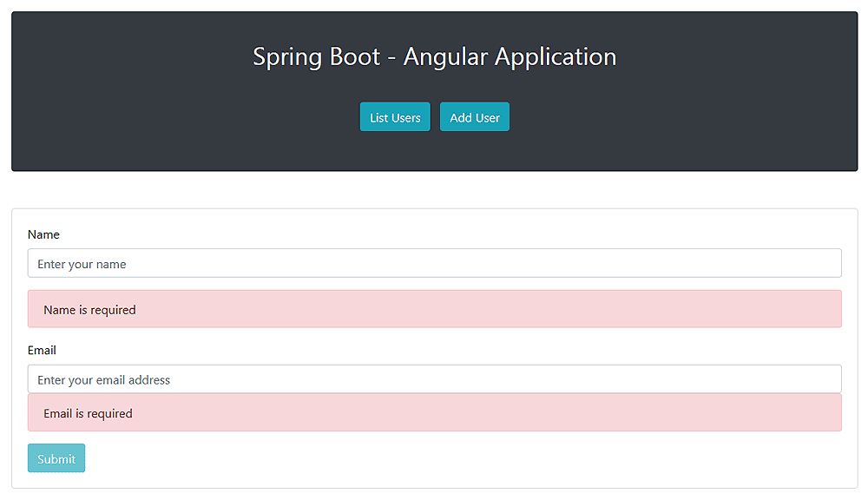Image resolution: width=868 pixels, height=500 pixels.
Task: Focus the Name input field
Action: (x=434, y=264)
